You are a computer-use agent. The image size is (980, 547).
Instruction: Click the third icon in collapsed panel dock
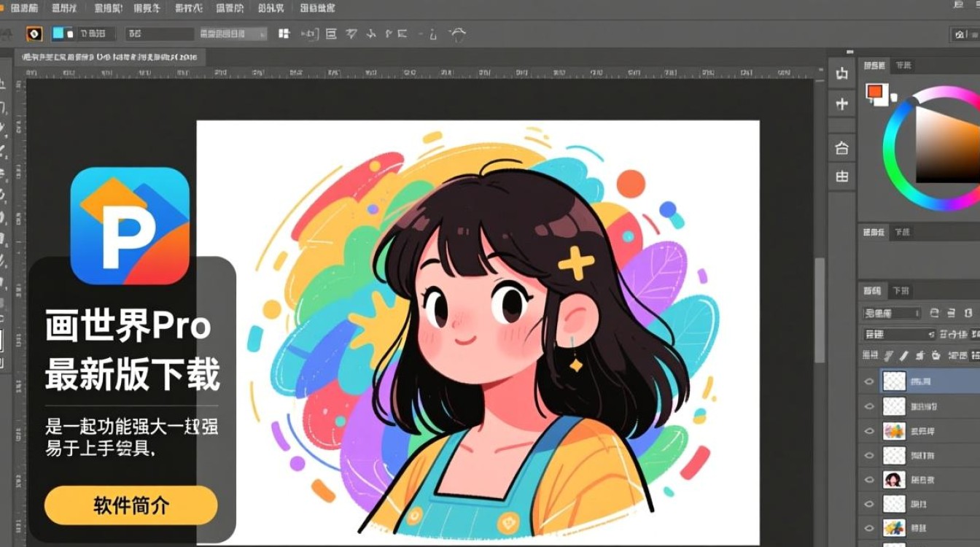[x=842, y=148]
